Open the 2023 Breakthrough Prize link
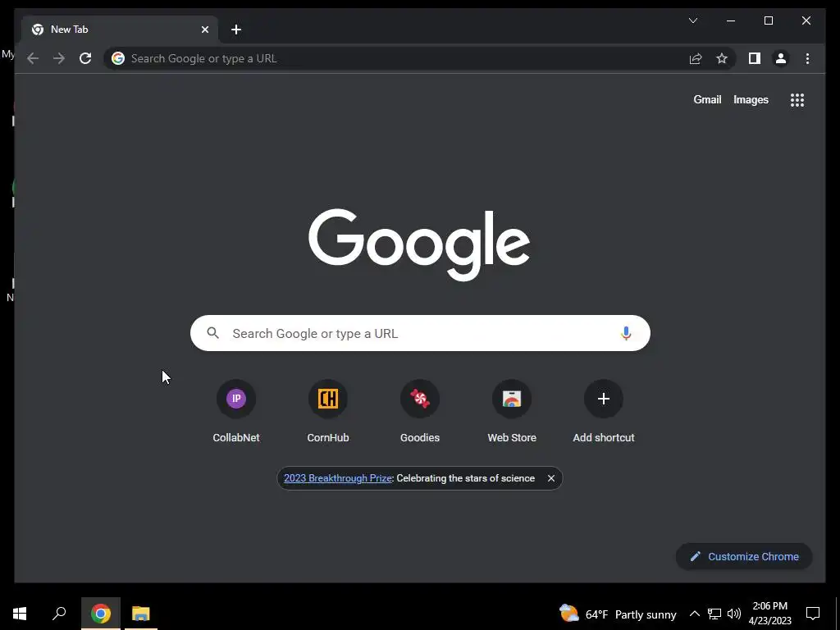Screen dimensions: 840x630 point(338,478)
